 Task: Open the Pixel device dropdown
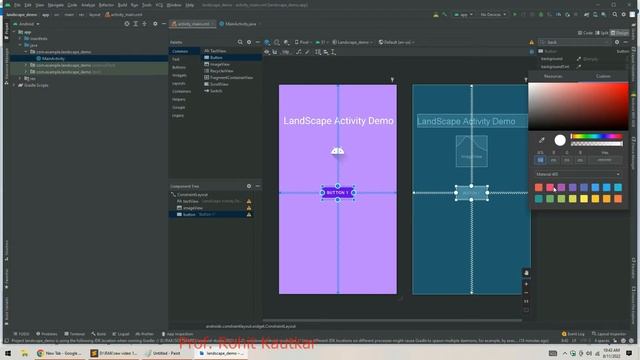(x=302, y=42)
